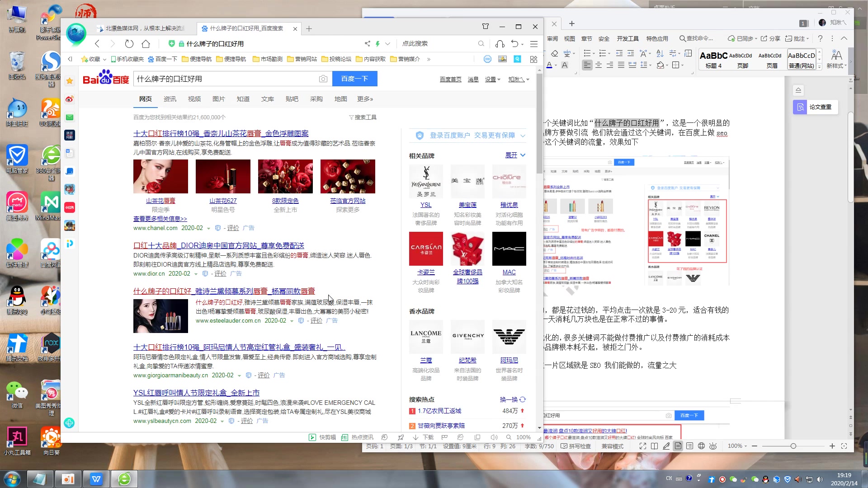Screen dimensions: 868x488
Task: Reload the Baidu page
Action: 129,44
